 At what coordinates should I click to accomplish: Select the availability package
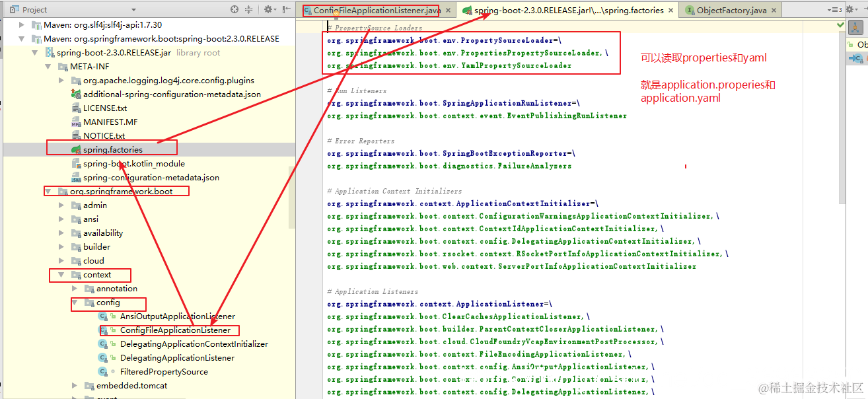pos(103,233)
